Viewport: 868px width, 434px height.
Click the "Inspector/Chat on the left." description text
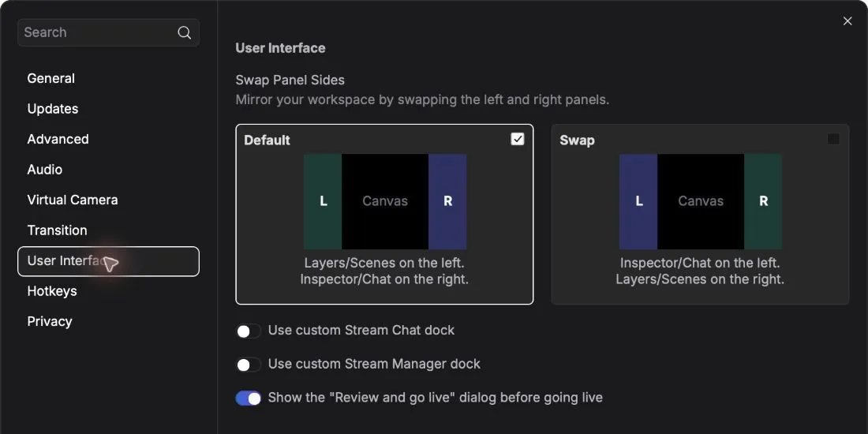coord(700,263)
